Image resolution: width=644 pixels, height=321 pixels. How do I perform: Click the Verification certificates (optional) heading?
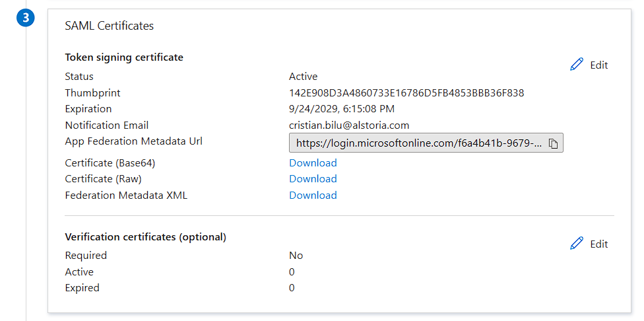[145, 236]
